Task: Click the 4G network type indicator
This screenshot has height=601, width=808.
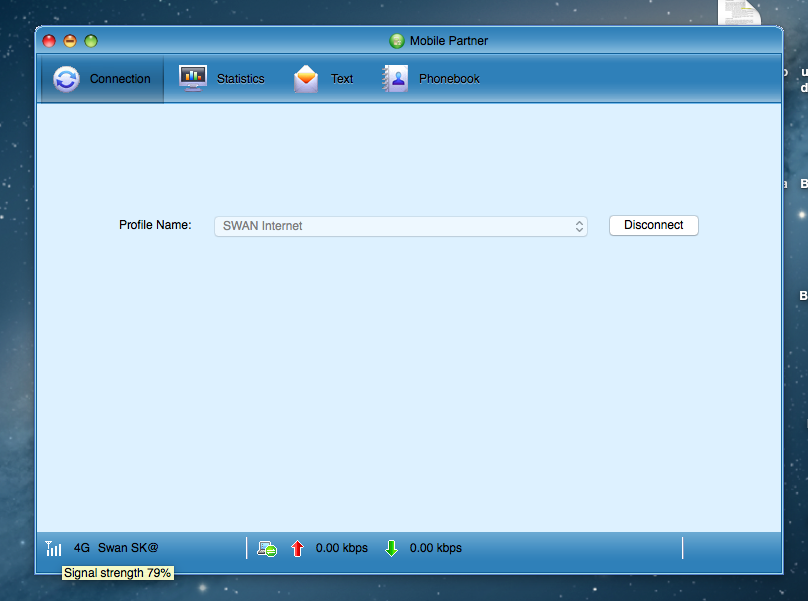Action: (x=82, y=548)
